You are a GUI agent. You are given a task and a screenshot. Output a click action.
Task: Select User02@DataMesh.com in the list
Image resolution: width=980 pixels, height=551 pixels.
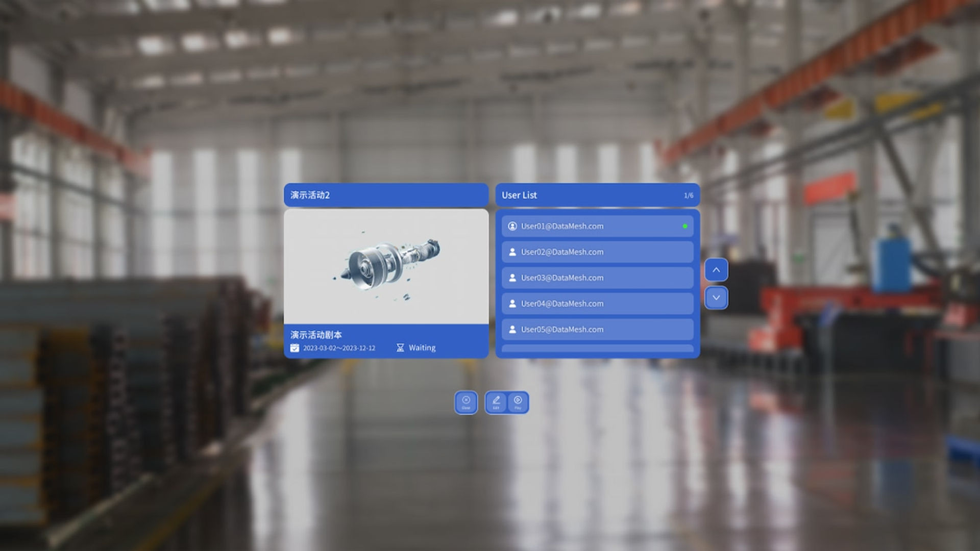[x=597, y=252]
